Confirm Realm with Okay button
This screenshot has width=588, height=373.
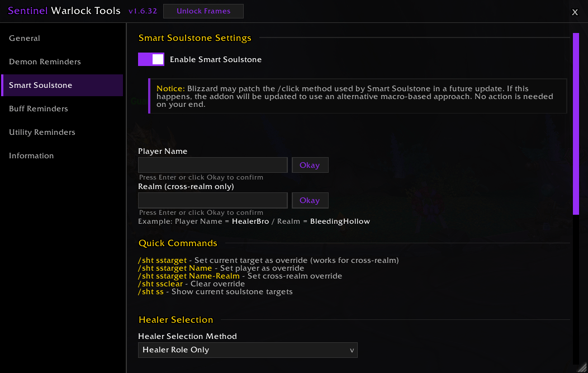310,200
